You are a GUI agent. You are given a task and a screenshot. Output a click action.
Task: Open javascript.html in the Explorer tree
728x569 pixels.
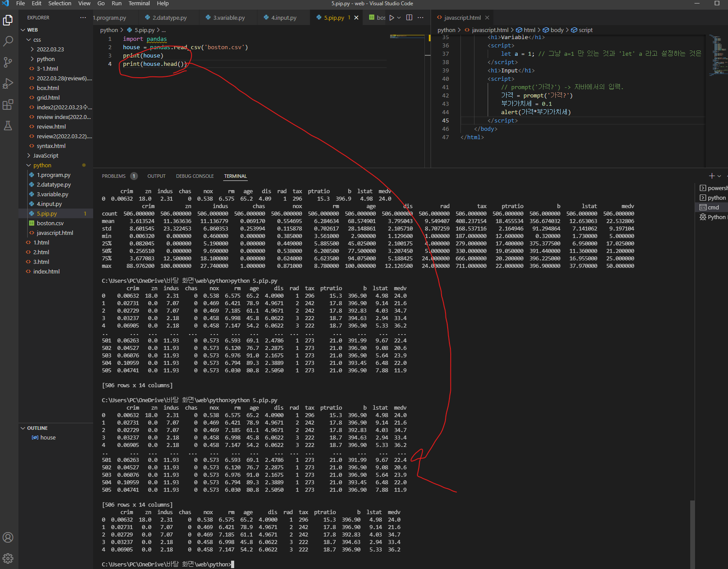55,233
